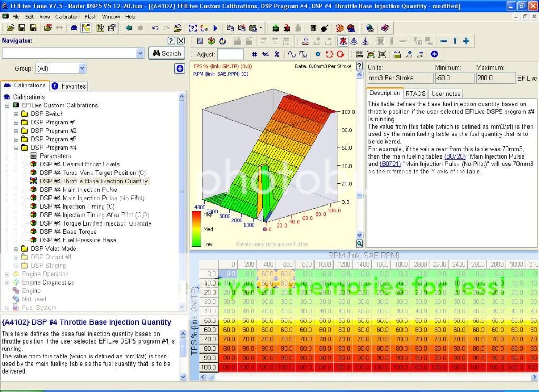Switch to the RTACS tab
Viewport: 539px width, 392px height.
tap(415, 93)
